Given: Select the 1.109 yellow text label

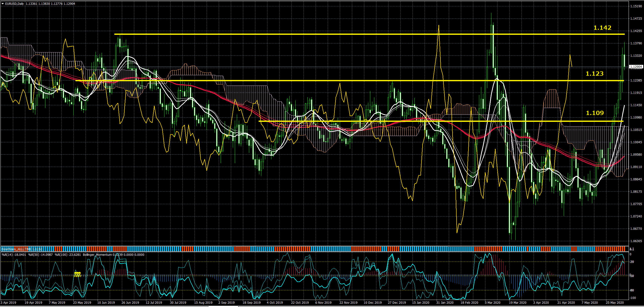Looking at the screenshot, I should 595,113.
